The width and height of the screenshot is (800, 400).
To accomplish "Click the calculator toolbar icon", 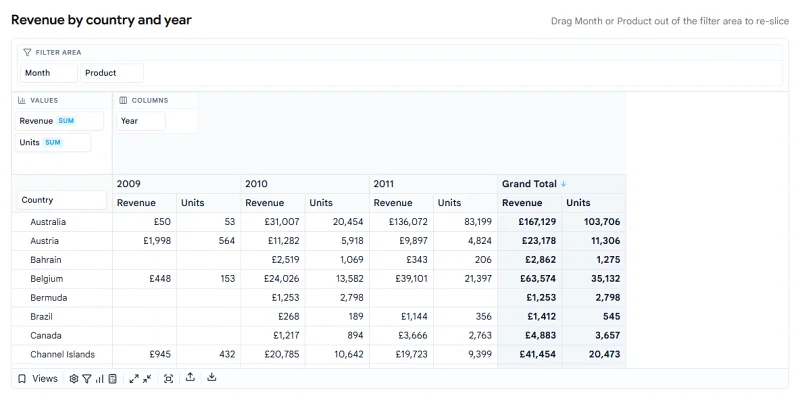I will 113,379.
